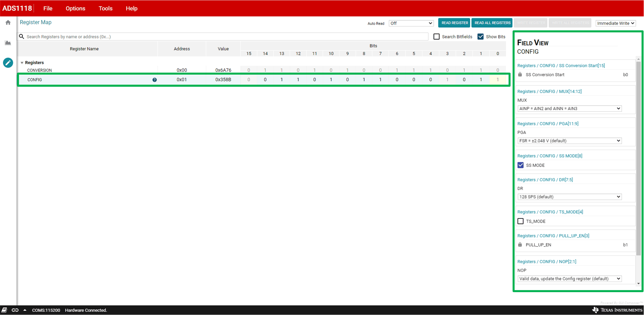The height and width of the screenshot is (315, 644).
Task: Open the Home page icon in sidebar
Action: click(8, 23)
